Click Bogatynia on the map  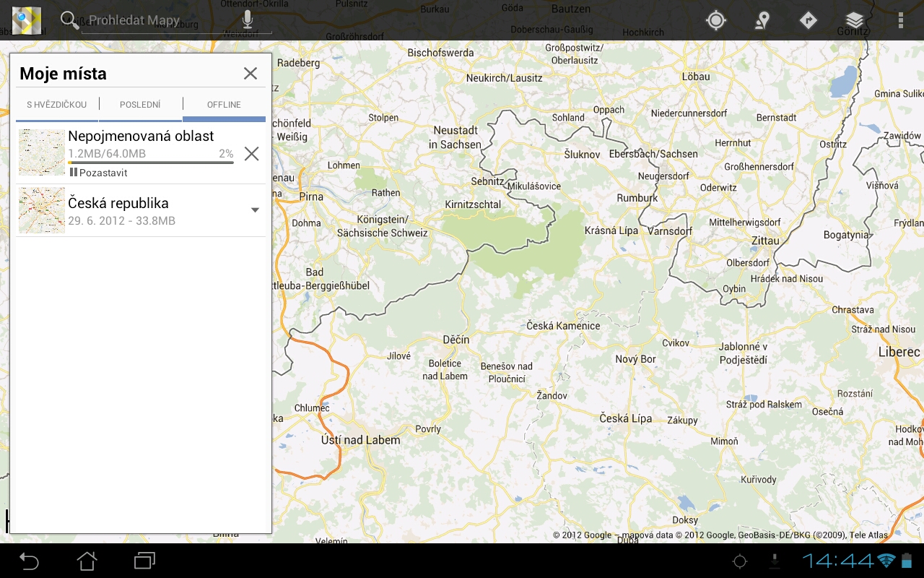846,235
